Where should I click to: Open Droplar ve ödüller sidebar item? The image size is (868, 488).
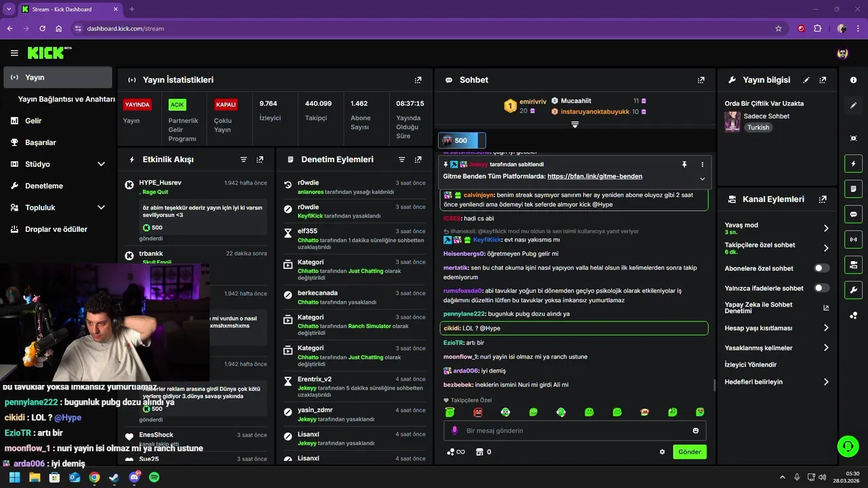click(x=58, y=229)
